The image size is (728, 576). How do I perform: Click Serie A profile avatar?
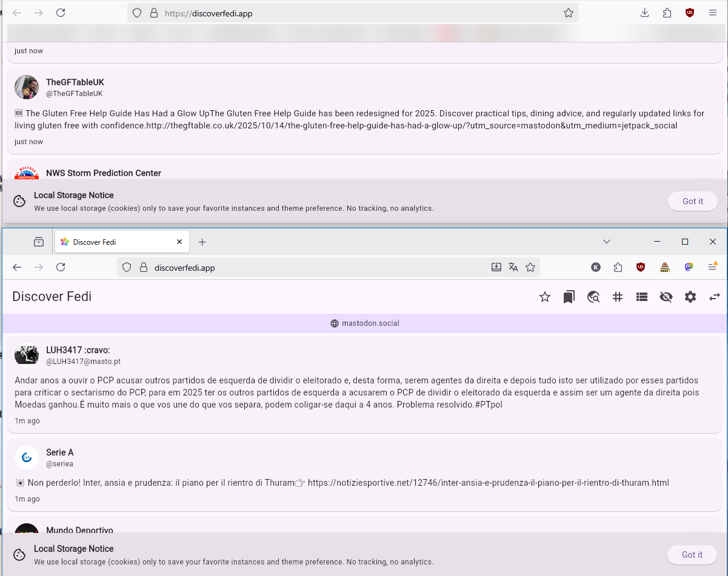(x=27, y=457)
